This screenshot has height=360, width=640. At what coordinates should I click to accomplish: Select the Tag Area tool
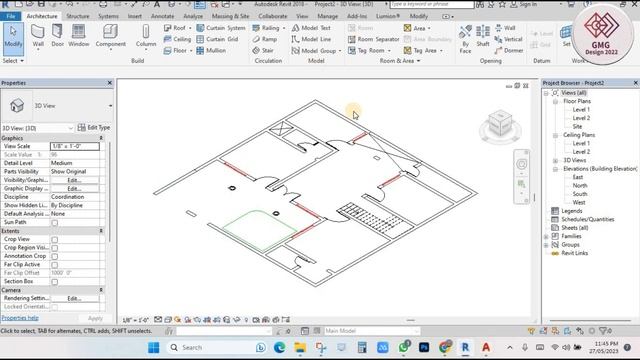click(x=423, y=51)
